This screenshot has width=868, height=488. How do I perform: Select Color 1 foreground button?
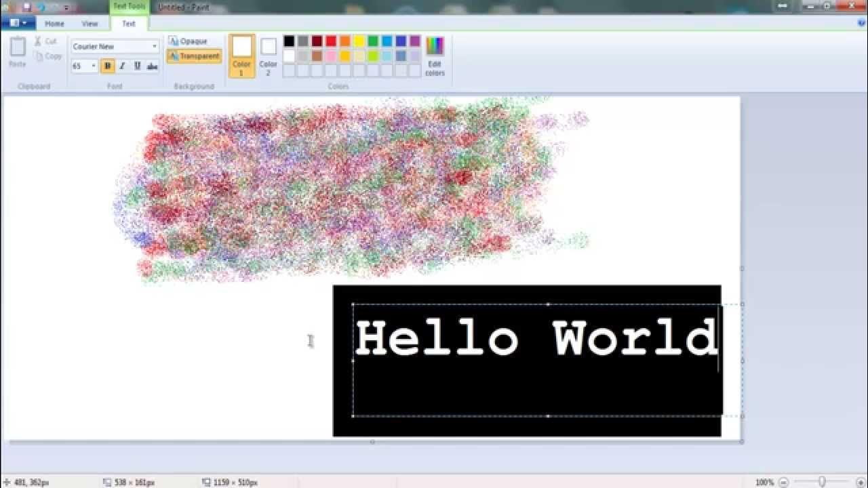tap(241, 56)
